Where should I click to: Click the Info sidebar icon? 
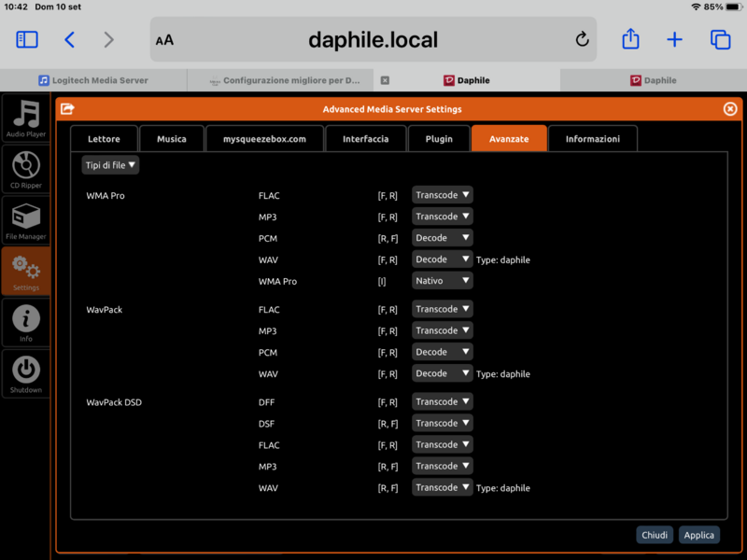tap(26, 322)
